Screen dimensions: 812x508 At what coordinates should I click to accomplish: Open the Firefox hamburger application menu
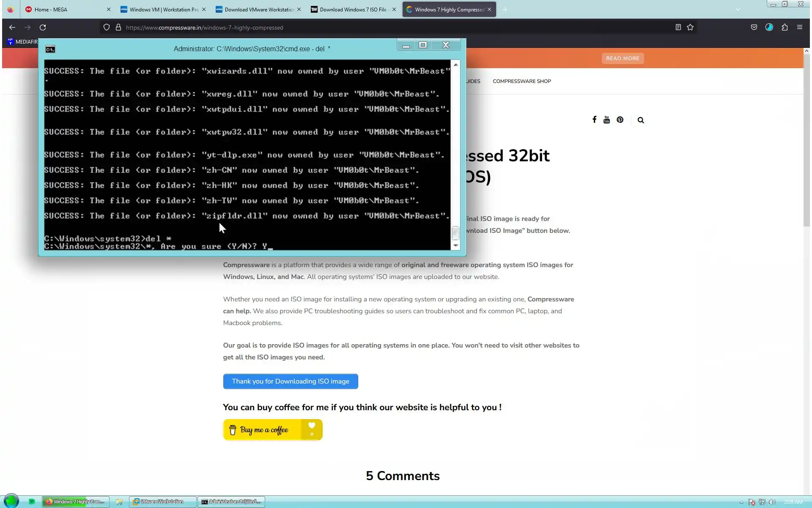pos(799,28)
